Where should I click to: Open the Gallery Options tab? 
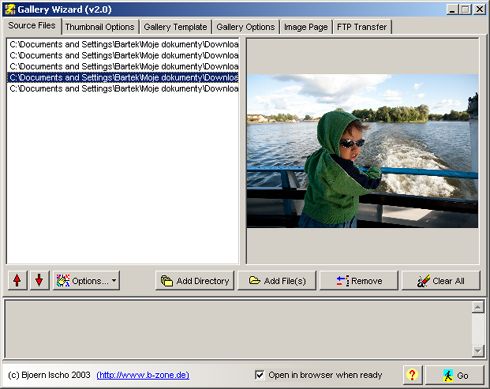(x=246, y=27)
